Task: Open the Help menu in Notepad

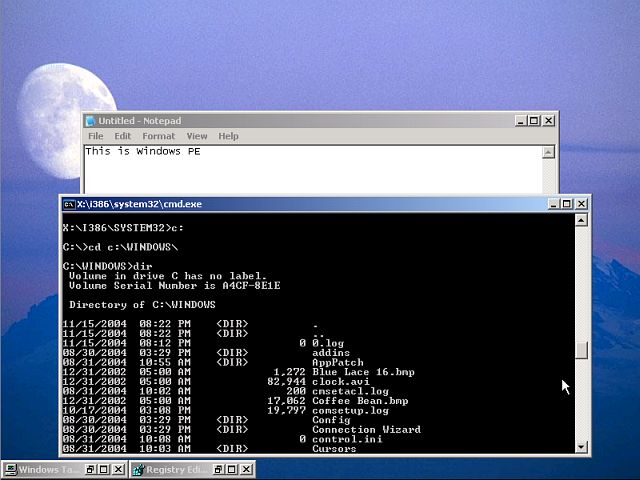Action: 228,136
